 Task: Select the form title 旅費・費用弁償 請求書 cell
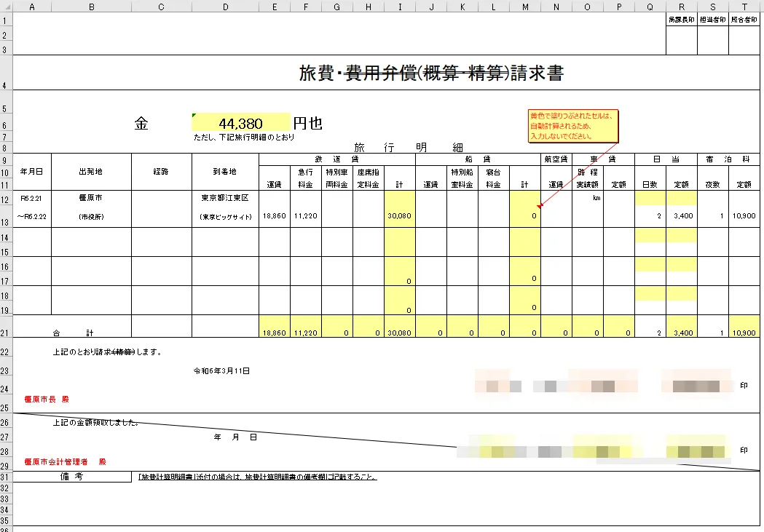pos(430,74)
